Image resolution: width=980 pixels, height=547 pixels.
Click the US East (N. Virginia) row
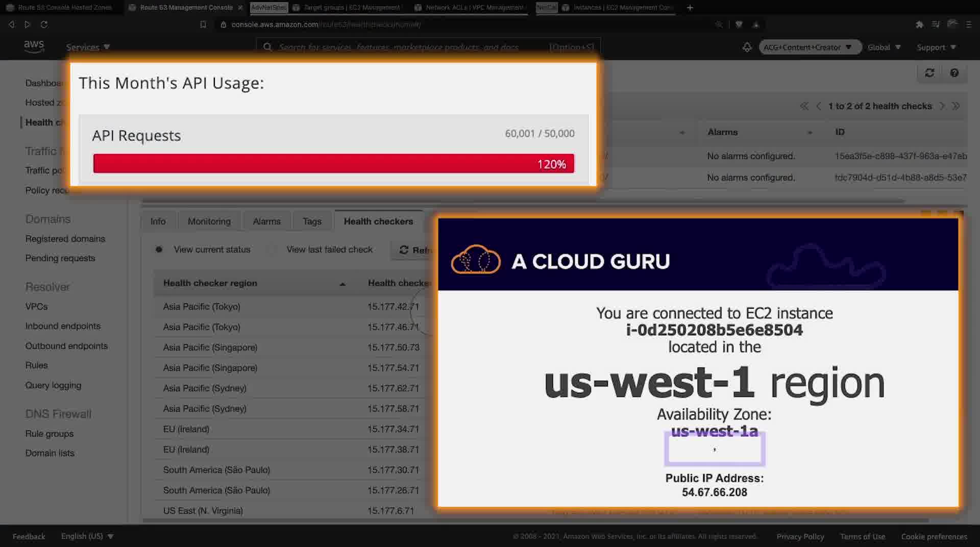click(x=288, y=511)
